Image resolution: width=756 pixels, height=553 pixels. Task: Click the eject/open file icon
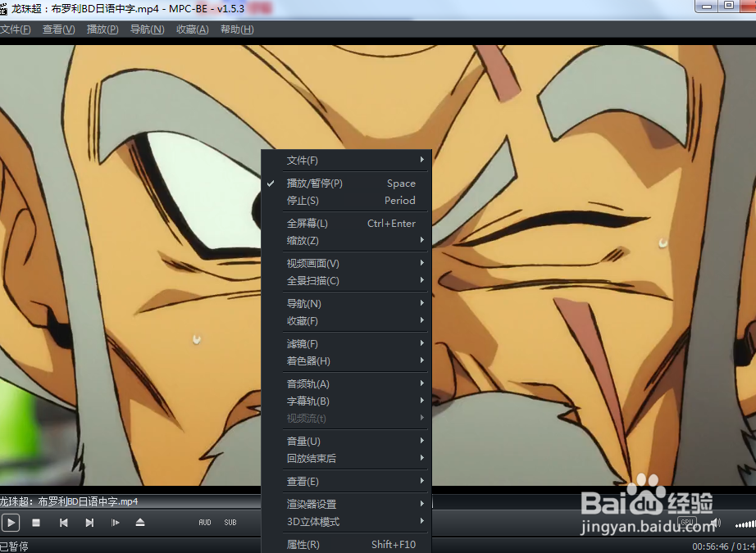pyautogui.click(x=140, y=523)
